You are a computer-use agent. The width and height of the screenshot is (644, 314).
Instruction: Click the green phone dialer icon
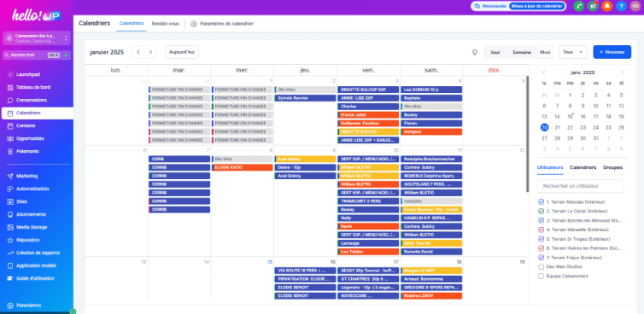[579, 6]
